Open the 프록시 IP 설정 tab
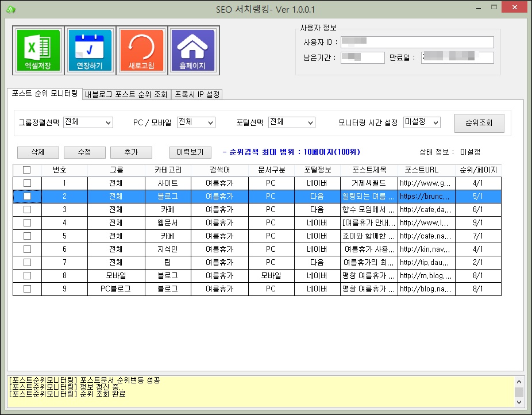The height and width of the screenshot is (415, 532). click(197, 95)
